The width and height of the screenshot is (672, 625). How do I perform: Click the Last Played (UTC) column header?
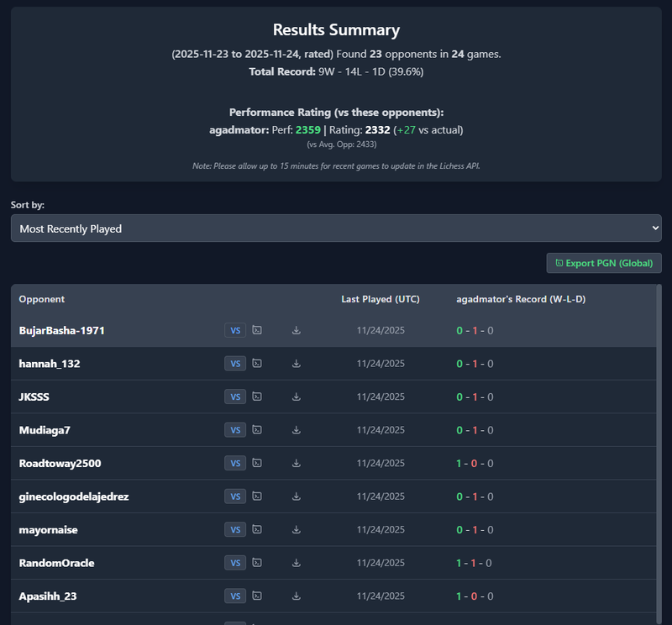click(381, 299)
